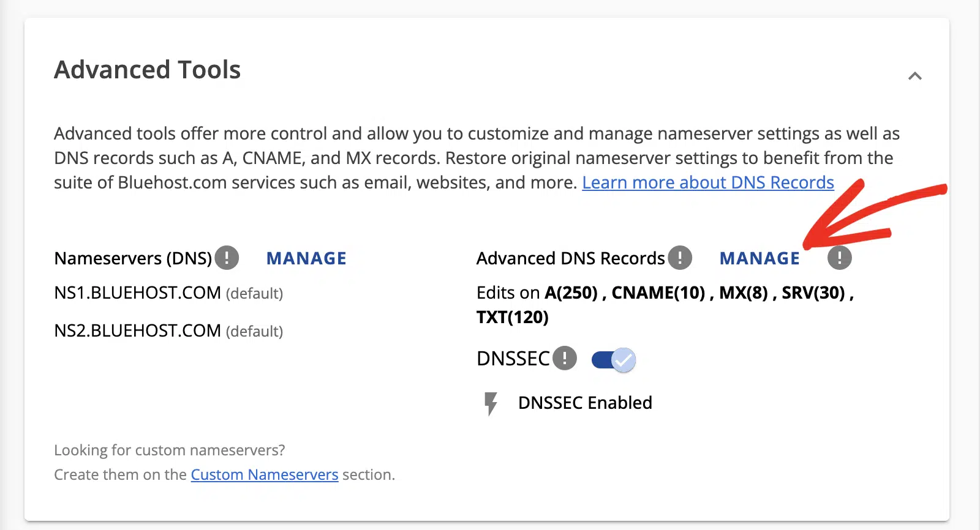This screenshot has width=980, height=530.
Task: Click the info icon next to DNSSEC
Action: [x=565, y=358]
